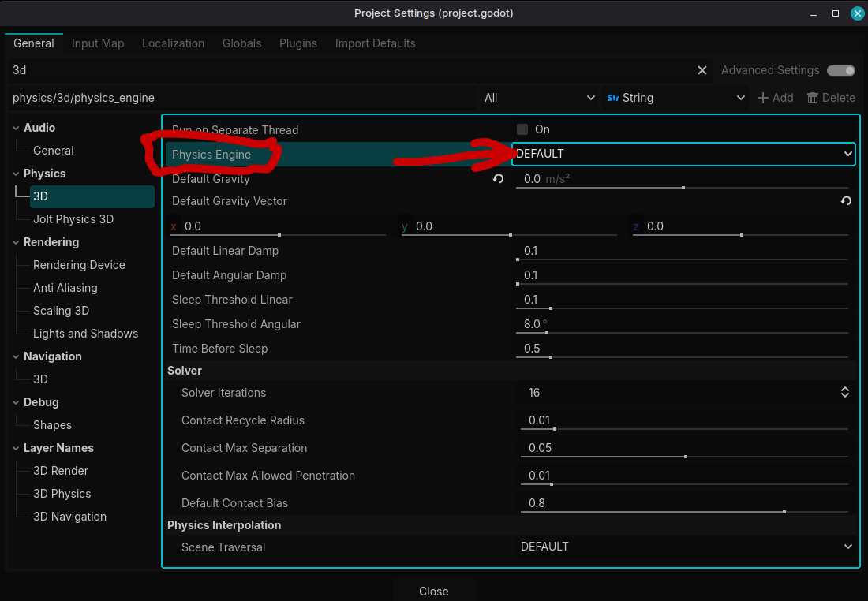This screenshot has height=601, width=868.
Task: Enable Run on Separate Thread checkbox
Action: pyautogui.click(x=522, y=129)
